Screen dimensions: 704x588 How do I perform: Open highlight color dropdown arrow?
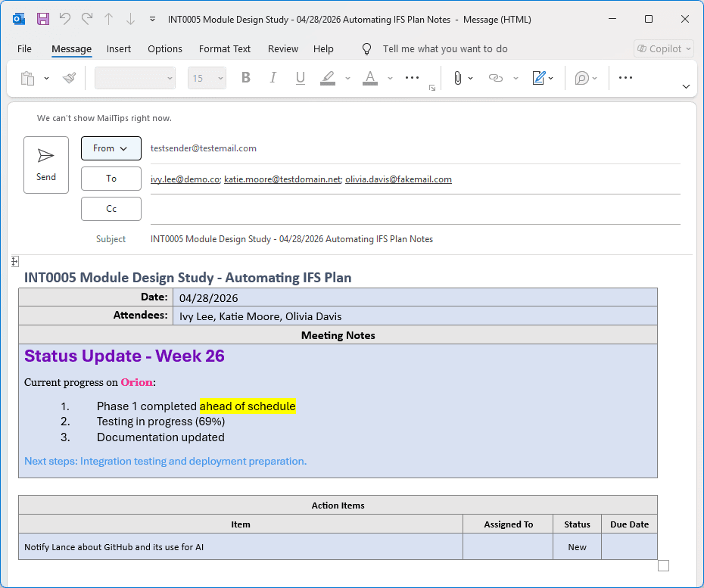347,78
